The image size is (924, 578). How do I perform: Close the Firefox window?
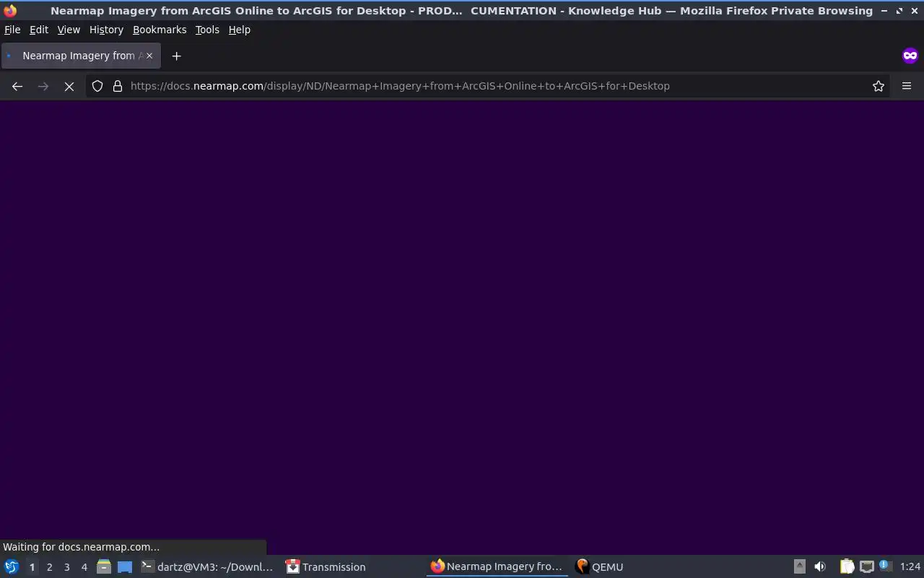pos(915,11)
